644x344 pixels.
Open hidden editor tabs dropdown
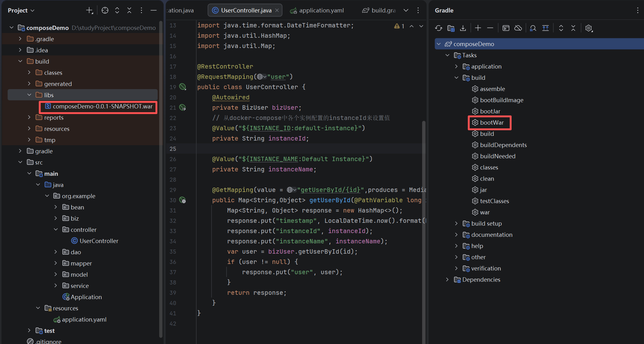406,10
